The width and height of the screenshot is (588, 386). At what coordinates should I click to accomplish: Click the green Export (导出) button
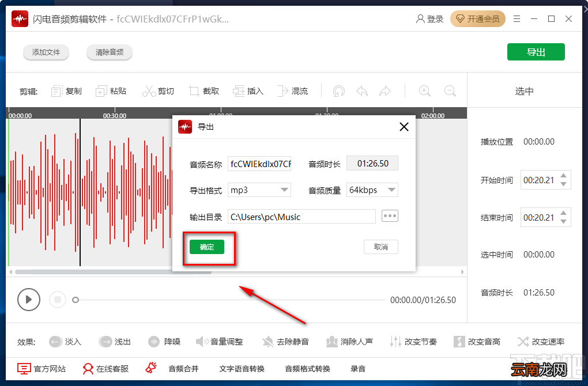tap(536, 52)
